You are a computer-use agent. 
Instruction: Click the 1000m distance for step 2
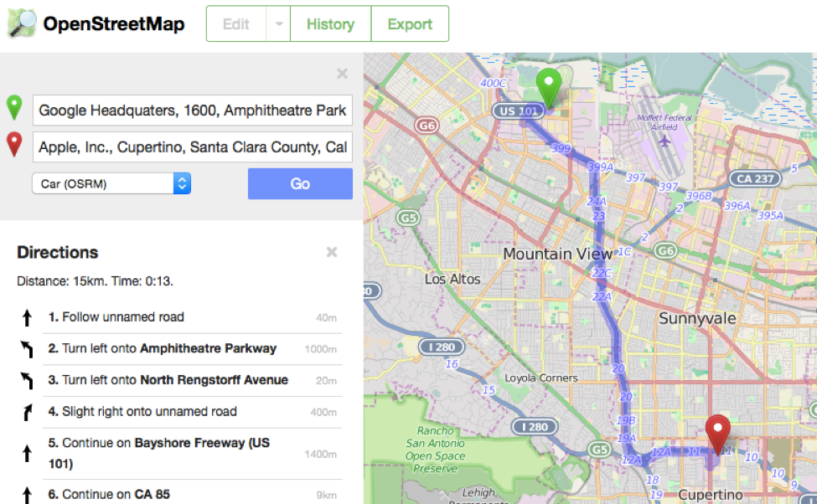(x=320, y=349)
